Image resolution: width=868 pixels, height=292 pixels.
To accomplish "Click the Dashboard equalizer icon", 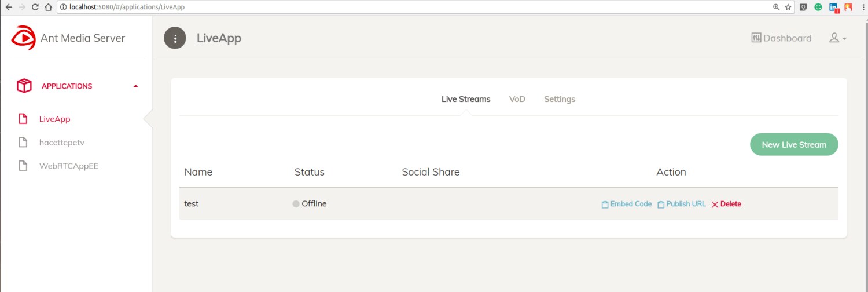I will [756, 38].
